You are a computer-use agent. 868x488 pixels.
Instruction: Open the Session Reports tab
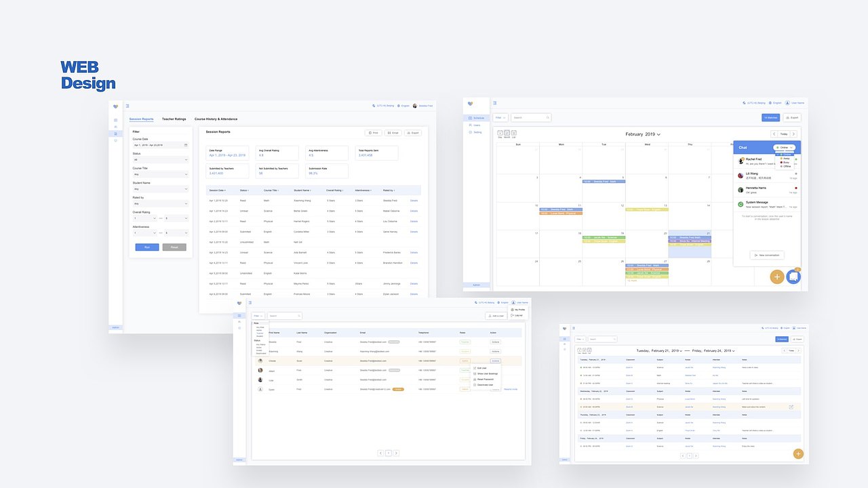[141, 119]
